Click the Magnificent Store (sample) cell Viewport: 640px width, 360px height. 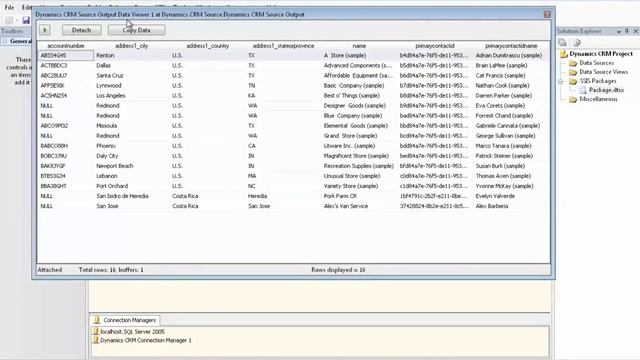359,156
